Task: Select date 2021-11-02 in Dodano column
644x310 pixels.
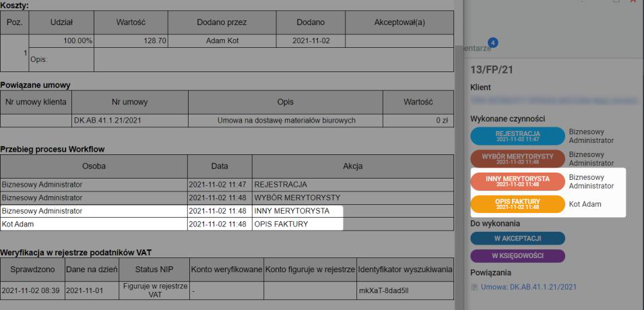Action: pos(311,41)
